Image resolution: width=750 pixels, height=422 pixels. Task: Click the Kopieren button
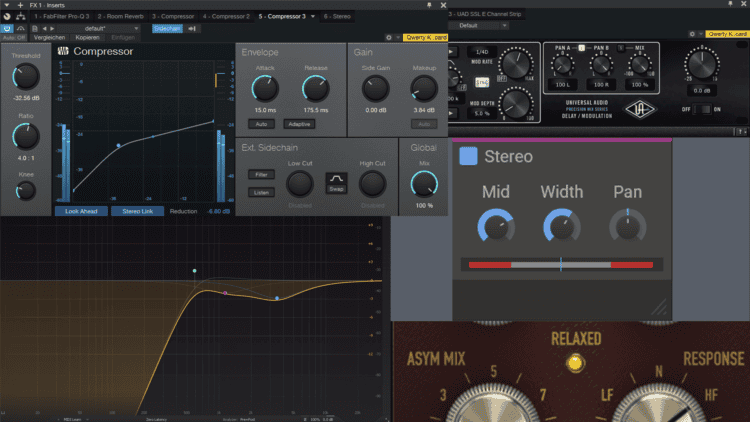click(88, 37)
